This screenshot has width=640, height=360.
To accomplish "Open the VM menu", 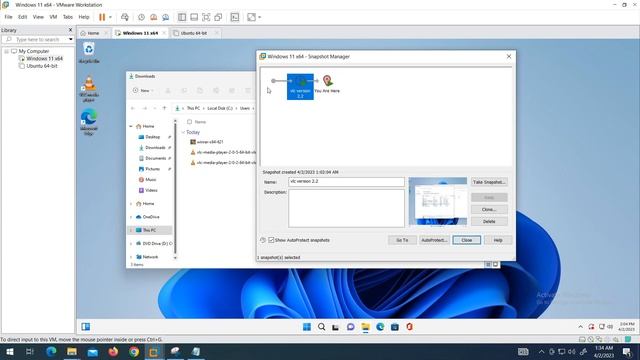I will click(x=53, y=17).
